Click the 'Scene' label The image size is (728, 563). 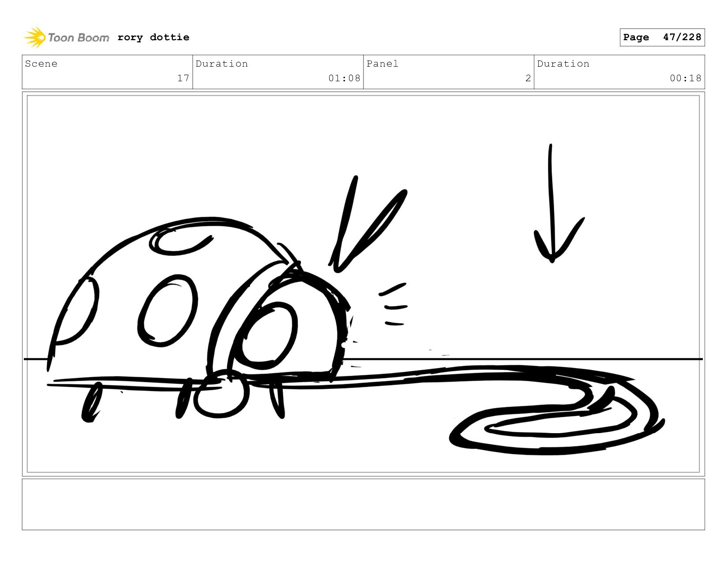[x=41, y=64]
